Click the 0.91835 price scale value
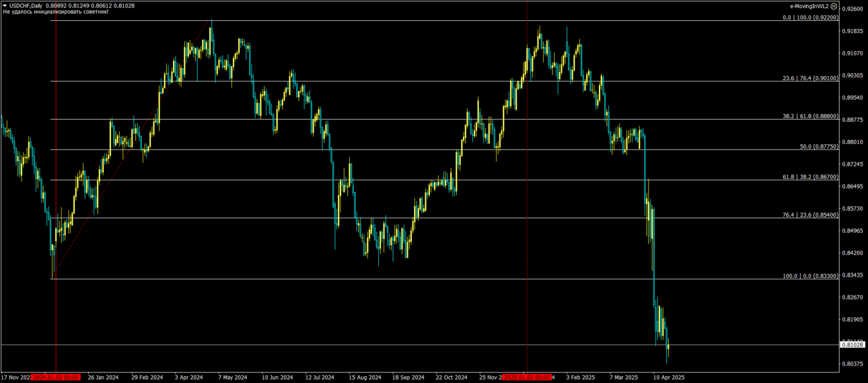The image size is (868, 383). (853, 31)
